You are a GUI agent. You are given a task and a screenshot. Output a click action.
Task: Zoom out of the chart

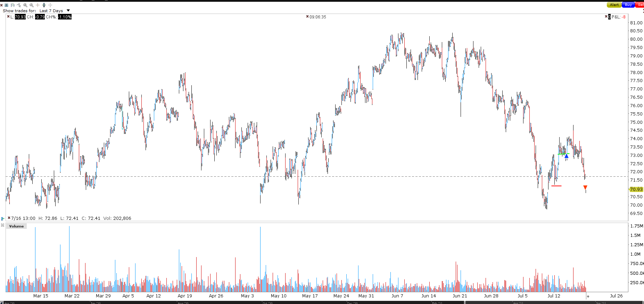(x=32, y=5)
